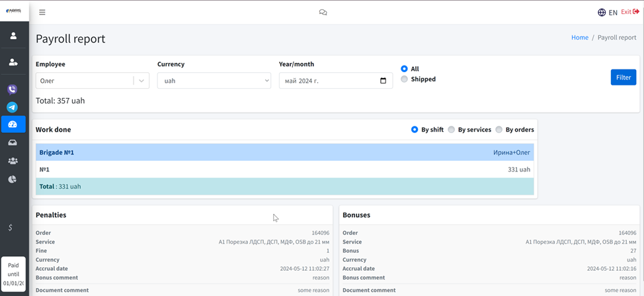Viewport: 644px width, 296px height.
Task: Select the 'Shipped' radio button
Action: (405, 79)
